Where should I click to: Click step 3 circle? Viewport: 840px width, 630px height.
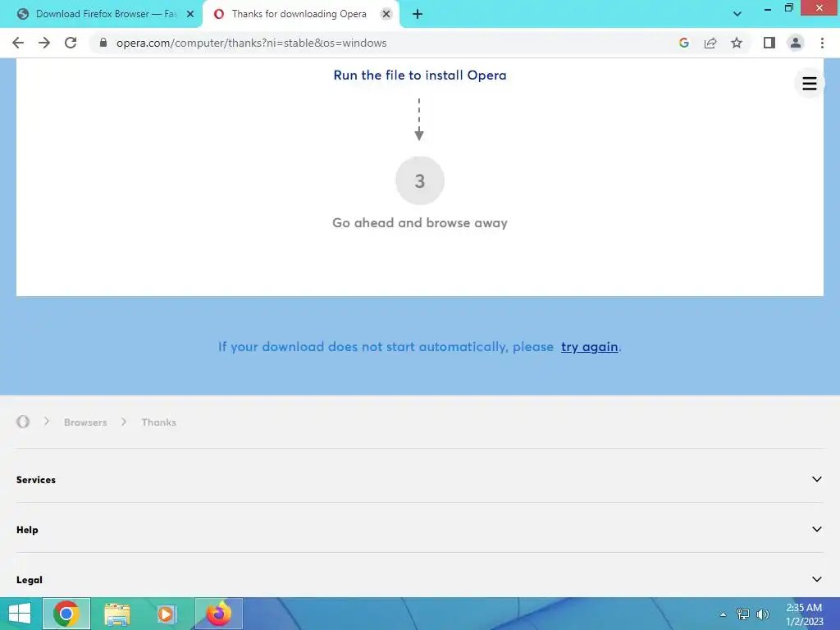coord(419,180)
